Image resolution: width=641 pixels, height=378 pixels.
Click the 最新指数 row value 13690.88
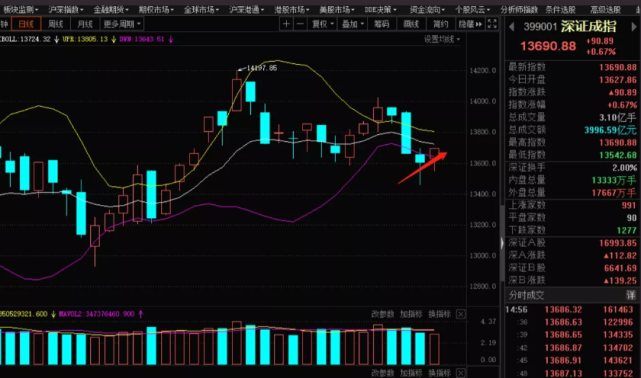[x=618, y=67]
